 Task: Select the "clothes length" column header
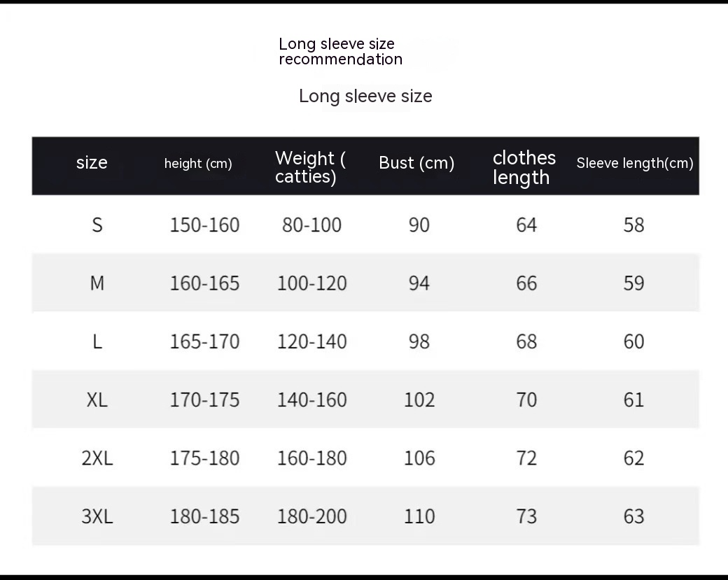click(x=524, y=167)
